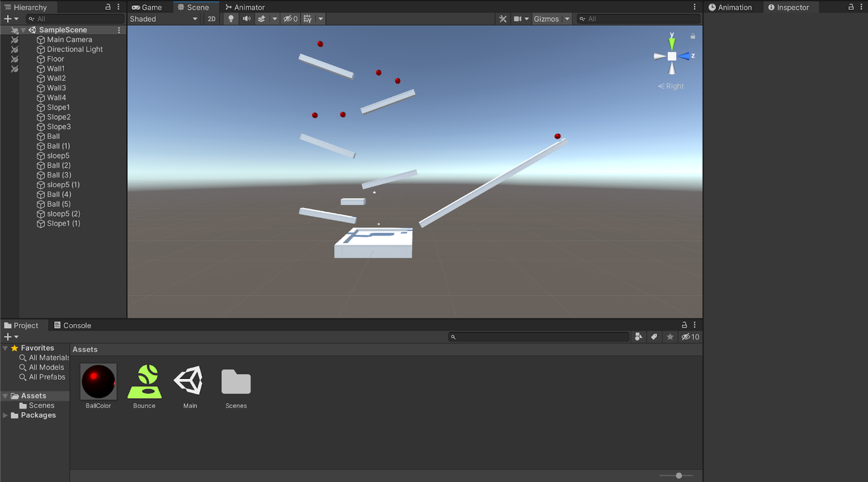The image size is (868, 482).
Task: Open the Shaded draw mode dropdown
Action: (164, 19)
